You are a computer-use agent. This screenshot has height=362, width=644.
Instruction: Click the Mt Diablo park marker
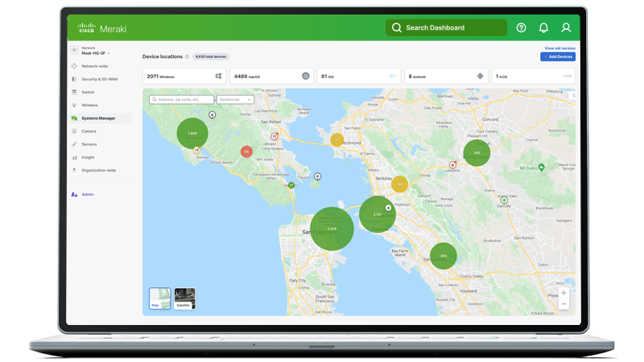coord(541,167)
